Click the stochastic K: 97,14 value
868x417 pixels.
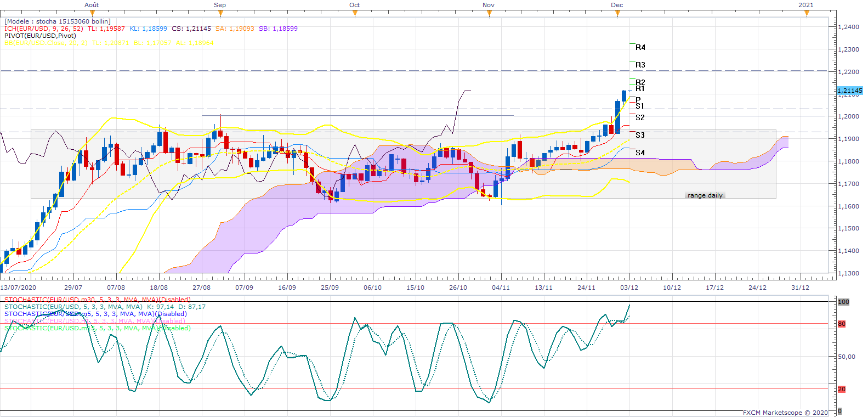(161, 307)
